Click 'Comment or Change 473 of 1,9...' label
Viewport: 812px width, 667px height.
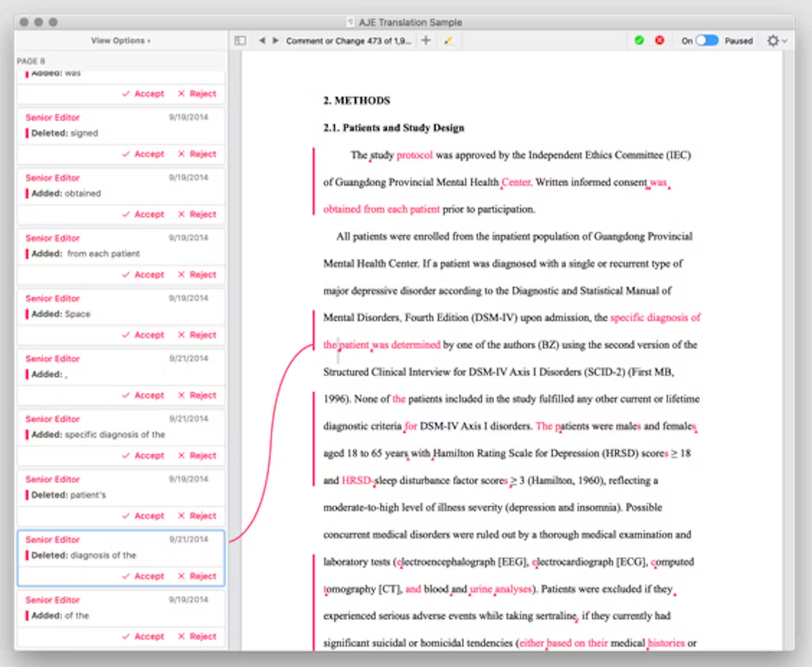pos(348,41)
